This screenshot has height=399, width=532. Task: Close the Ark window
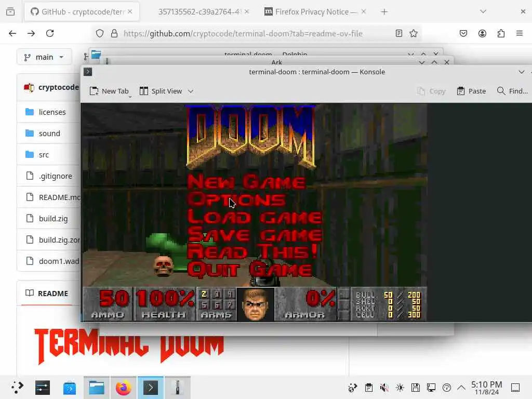[447, 62]
